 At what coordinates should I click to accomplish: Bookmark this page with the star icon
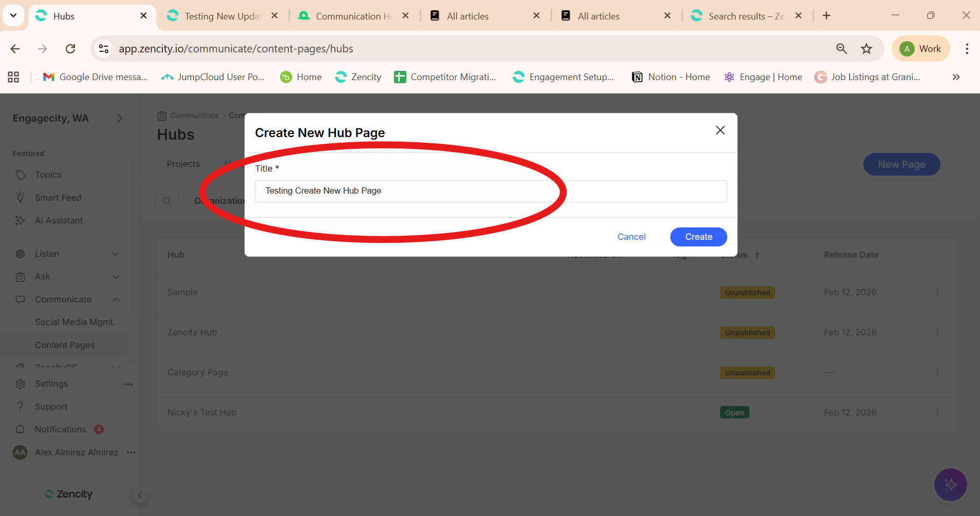click(x=866, y=49)
